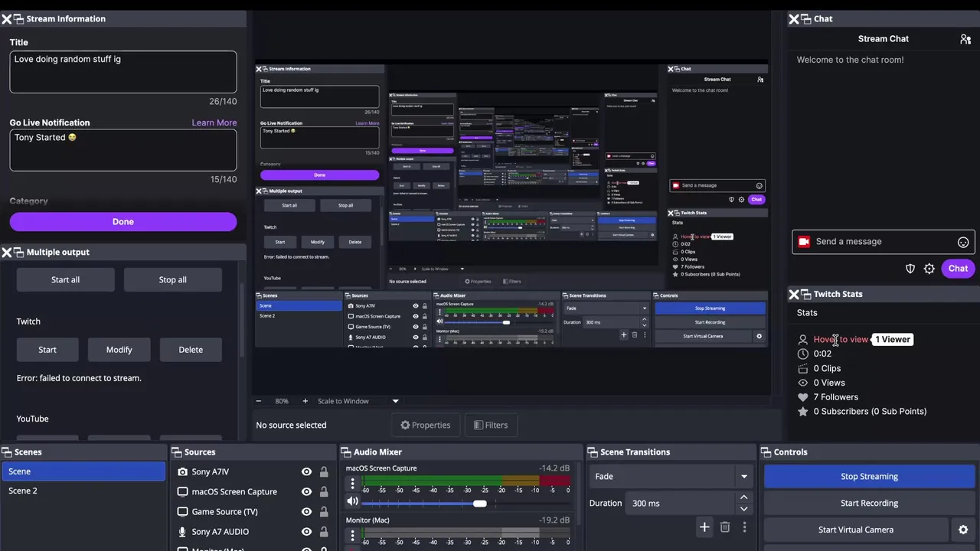The width and height of the screenshot is (980, 551).
Task: Click Stop all outputs
Action: pos(172,280)
